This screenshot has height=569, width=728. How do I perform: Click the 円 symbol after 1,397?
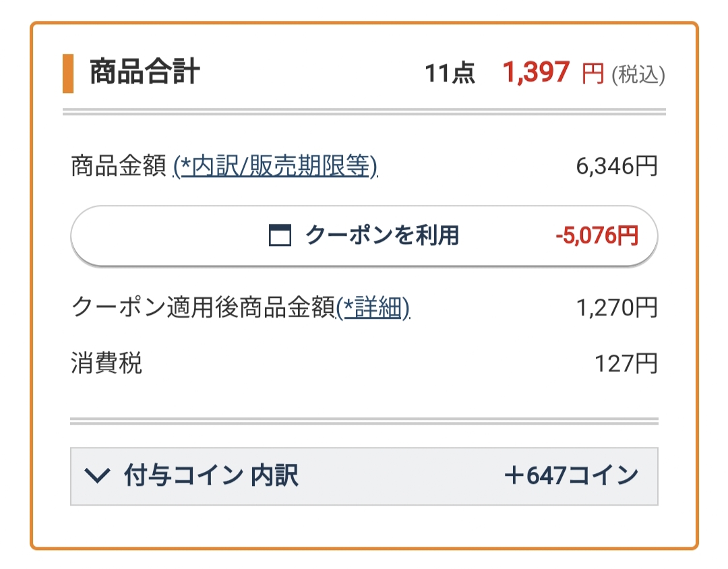(x=593, y=74)
